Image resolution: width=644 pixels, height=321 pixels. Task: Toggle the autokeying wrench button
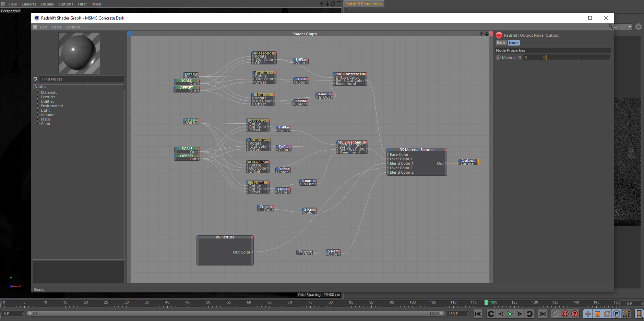point(556,314)
